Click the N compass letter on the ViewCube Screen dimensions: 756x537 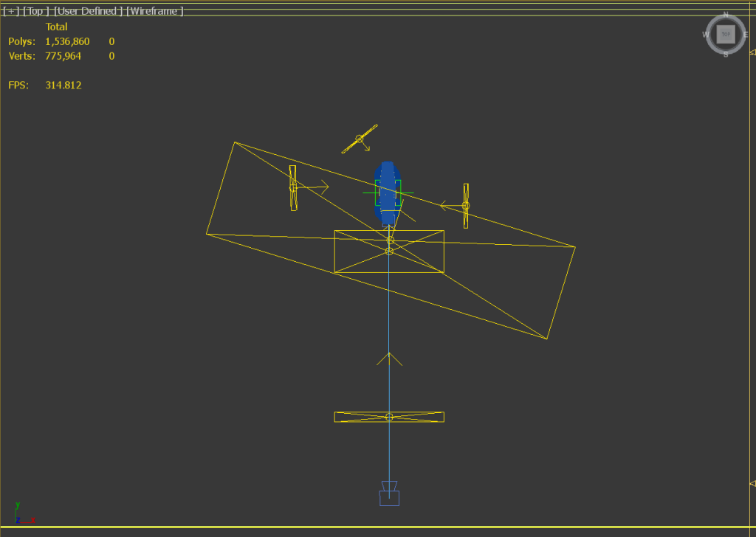pos(726,15)
